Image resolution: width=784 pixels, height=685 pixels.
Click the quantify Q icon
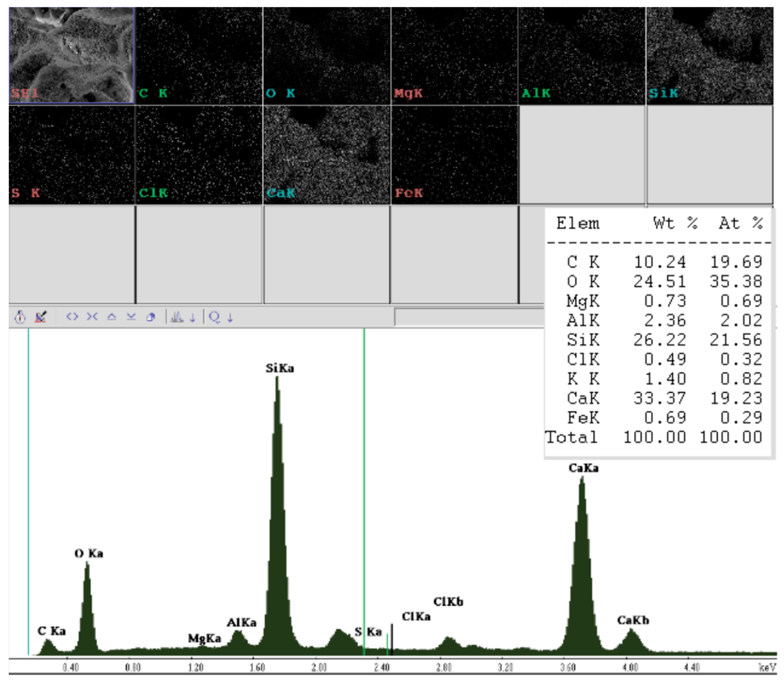[x=214, y=317]
